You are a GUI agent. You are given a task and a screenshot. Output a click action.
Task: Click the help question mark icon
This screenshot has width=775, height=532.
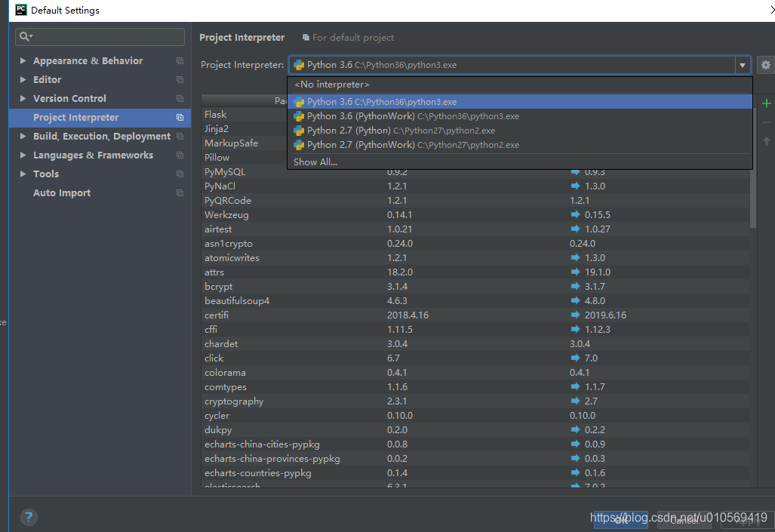[29, 517]
